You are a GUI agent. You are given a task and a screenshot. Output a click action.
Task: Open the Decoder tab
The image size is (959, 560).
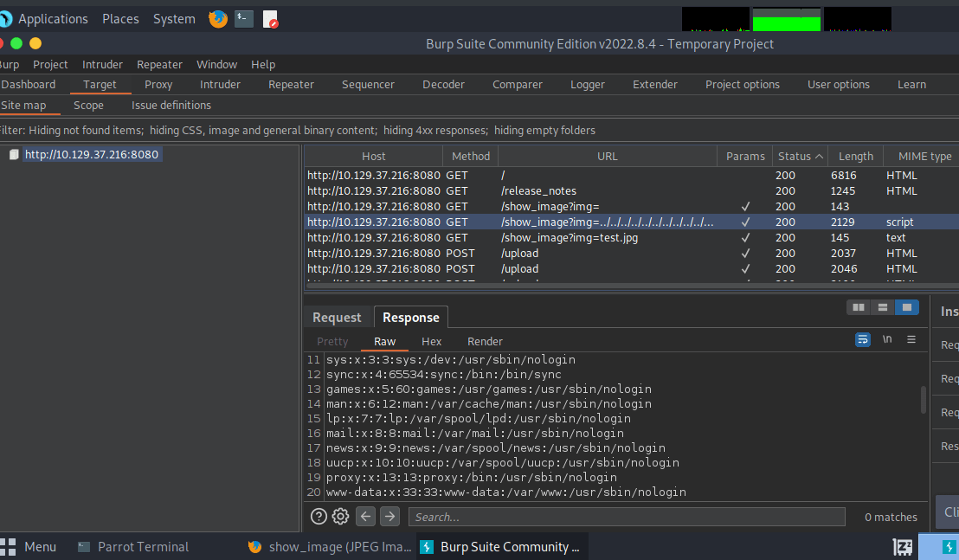pos(443,84)
